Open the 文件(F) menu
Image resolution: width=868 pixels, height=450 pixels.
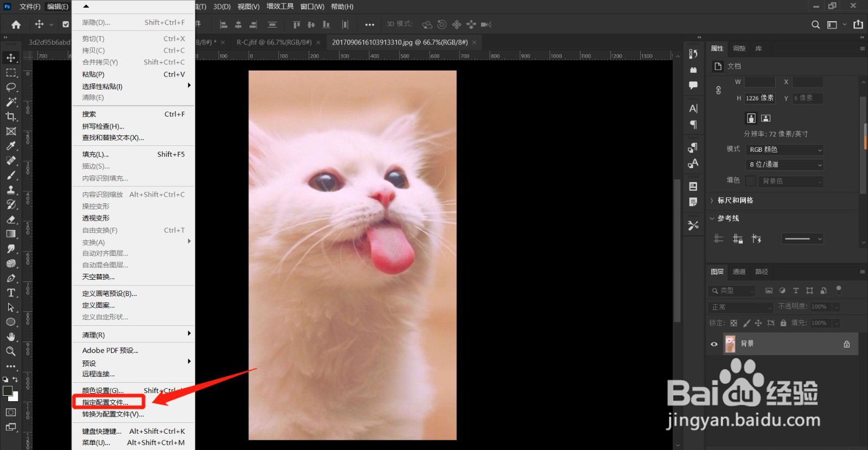pyautogui.click(x=30, y=7)
